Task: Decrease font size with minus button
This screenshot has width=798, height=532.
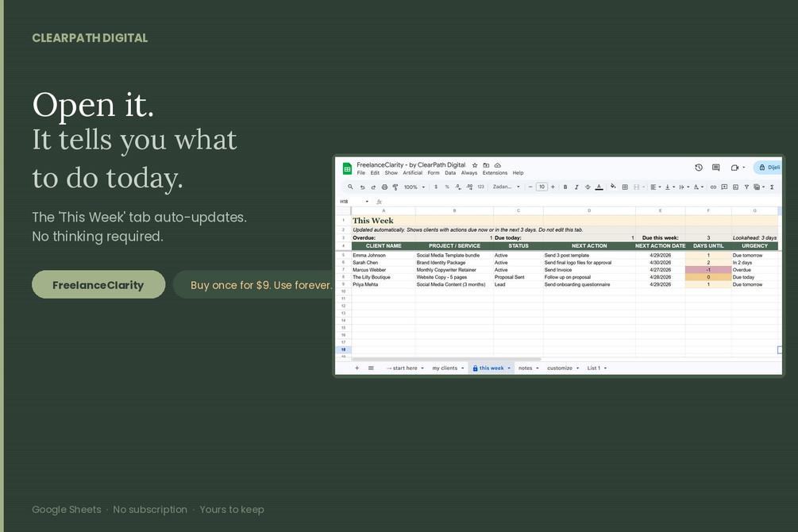Action: tap(530, 187)
